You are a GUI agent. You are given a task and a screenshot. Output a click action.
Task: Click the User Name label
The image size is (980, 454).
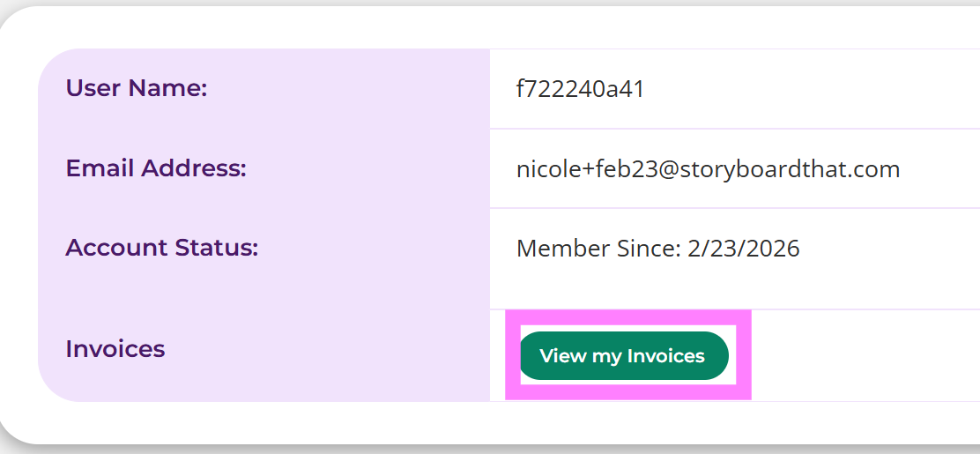tap(136, 88)
